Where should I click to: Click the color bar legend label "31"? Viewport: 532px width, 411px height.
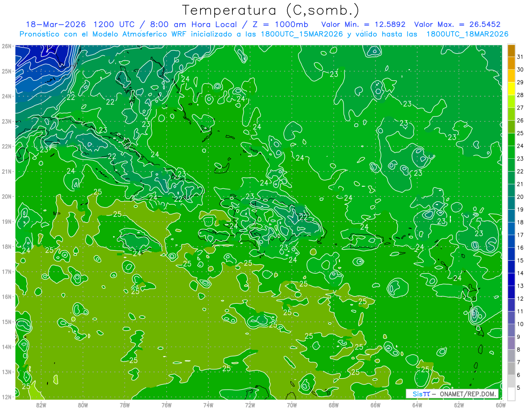(x=520, y=56)
